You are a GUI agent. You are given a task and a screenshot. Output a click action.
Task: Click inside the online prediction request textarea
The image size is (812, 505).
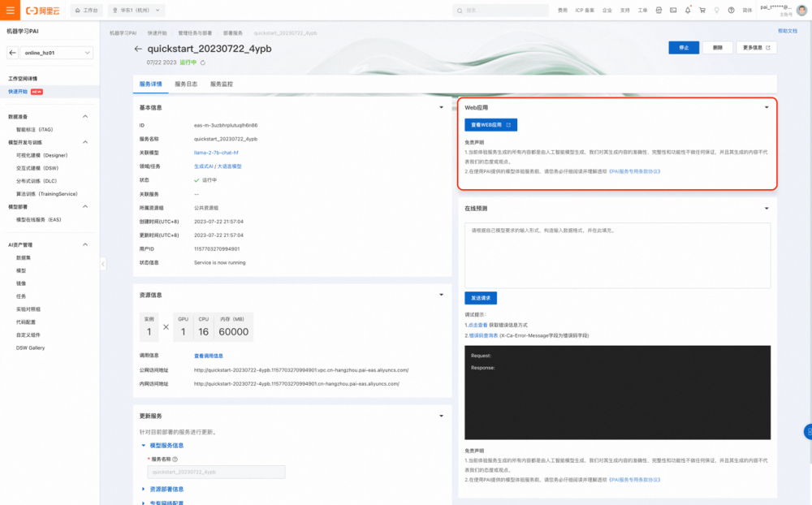tap(617, 256)
